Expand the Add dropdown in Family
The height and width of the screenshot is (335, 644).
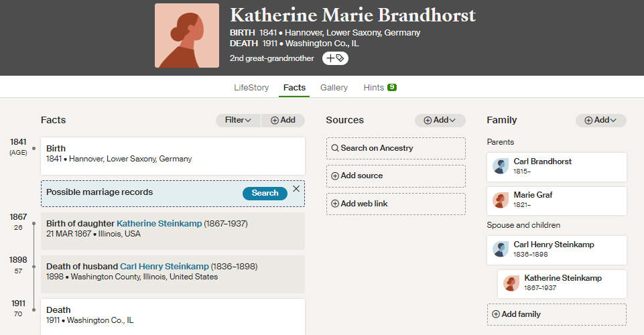tap(601, 121)
